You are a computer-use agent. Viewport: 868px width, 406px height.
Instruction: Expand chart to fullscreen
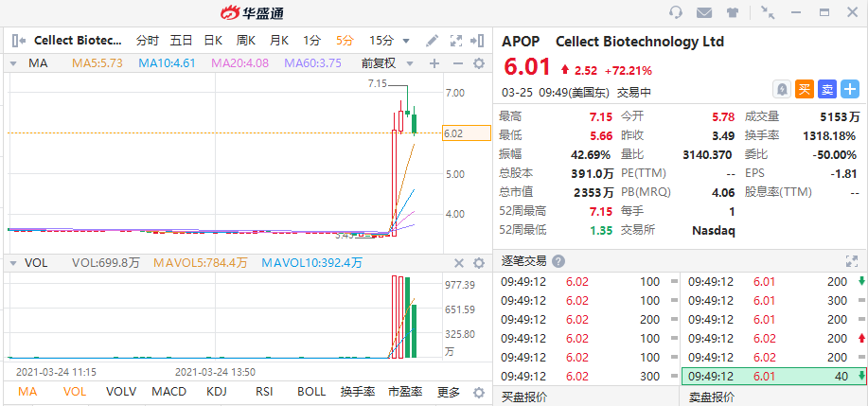[x=455, y=41]
